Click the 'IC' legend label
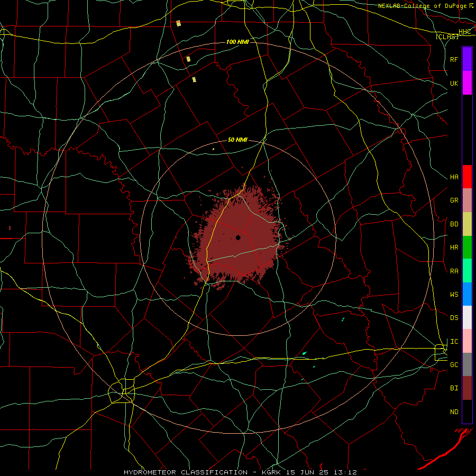Screen dimensions: 476x476 (454, 342)
